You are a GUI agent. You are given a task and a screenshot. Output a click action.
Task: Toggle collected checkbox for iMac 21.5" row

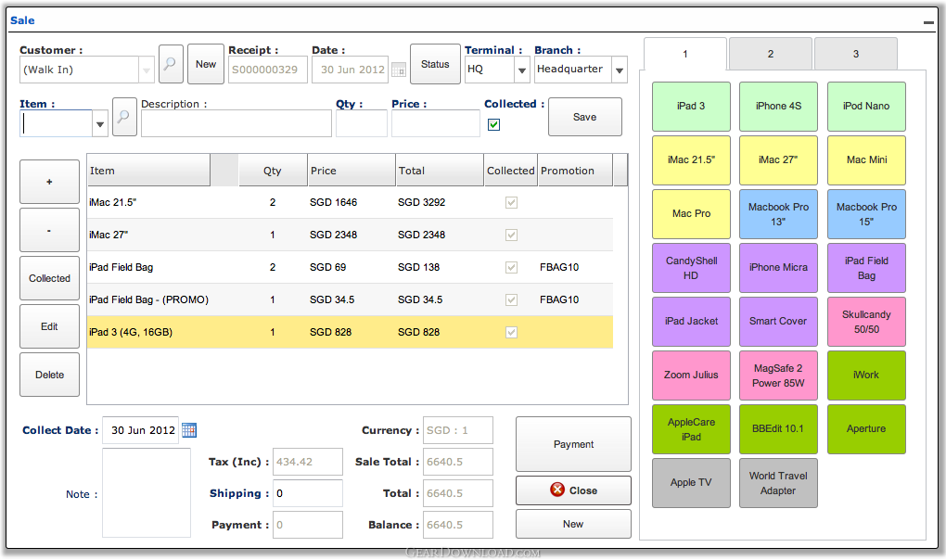[511, 202]
